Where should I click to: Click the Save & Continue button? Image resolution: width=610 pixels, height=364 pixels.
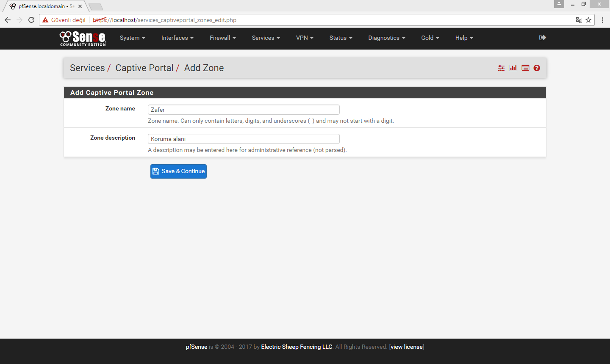pos(178,171)
